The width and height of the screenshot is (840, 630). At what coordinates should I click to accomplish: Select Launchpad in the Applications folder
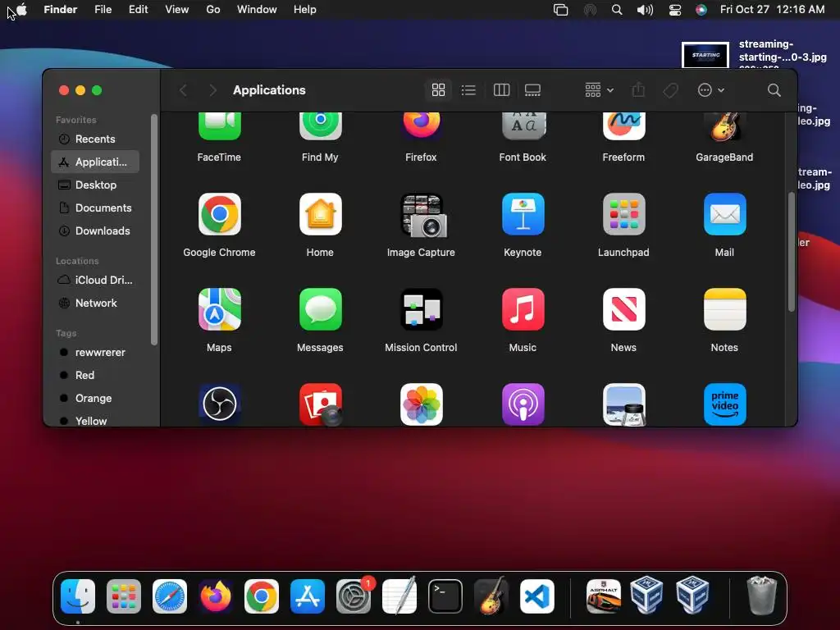[623, 214]
